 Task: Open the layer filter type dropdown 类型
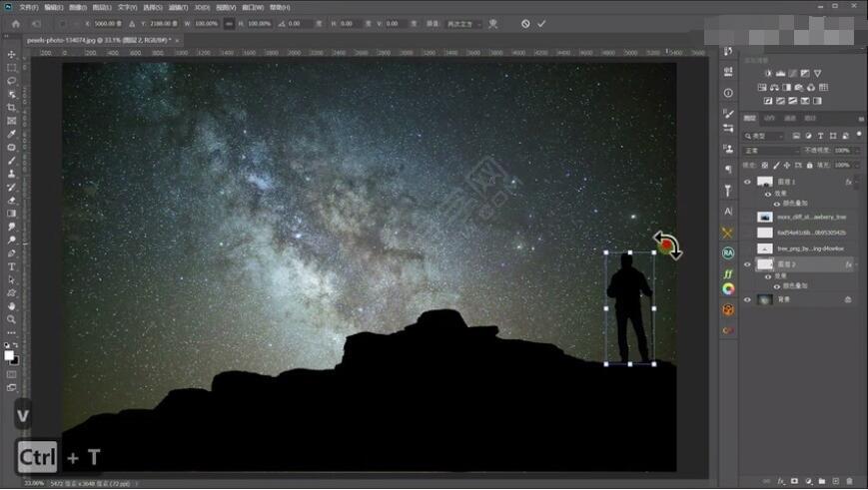tap(764, 135)
